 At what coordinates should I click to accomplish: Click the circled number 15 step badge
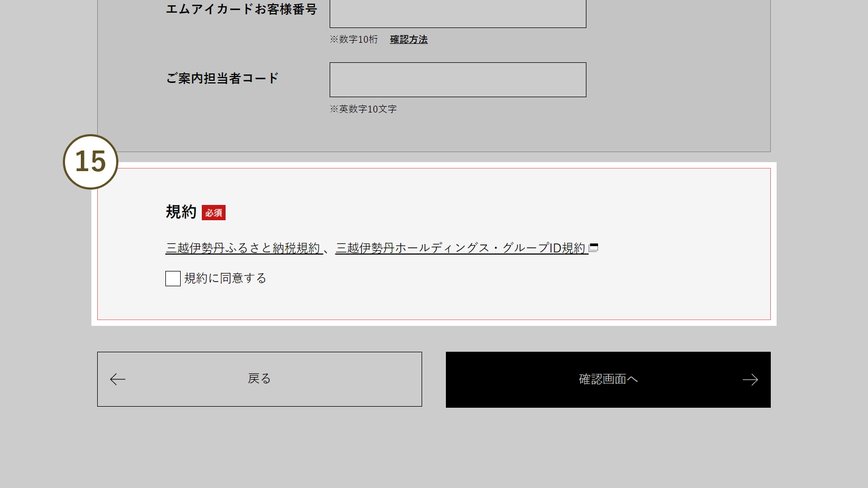90,162
